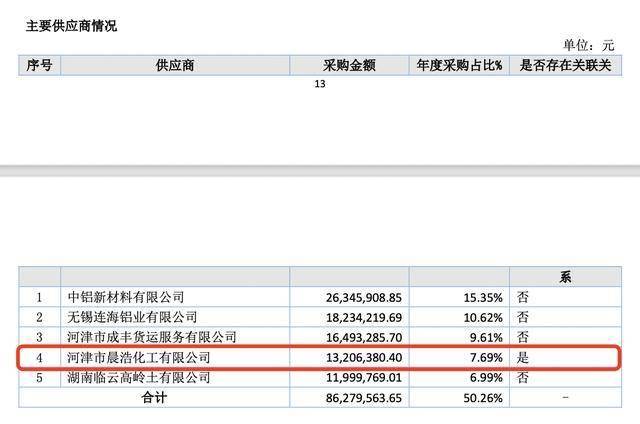The image size is (640, 424).
Task: Click the 年度采购占比% column header
Action: (x=459, y=65)
